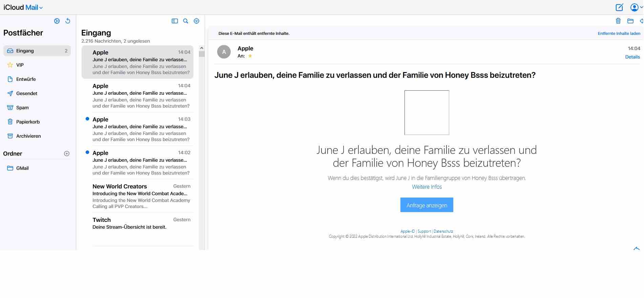The height and width of the screenshot is (298, 644).
Task: Open the unread Apple email from 14:02
Action: [x=138, y=163]
